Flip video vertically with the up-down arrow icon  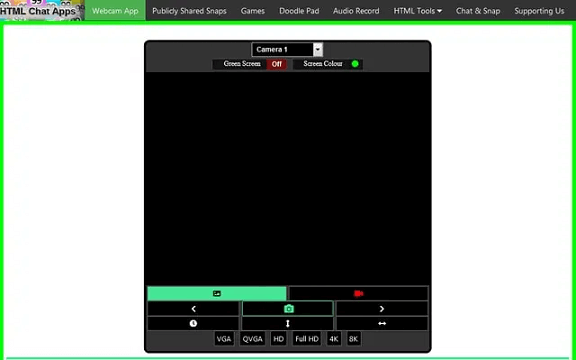pos(288,323)
